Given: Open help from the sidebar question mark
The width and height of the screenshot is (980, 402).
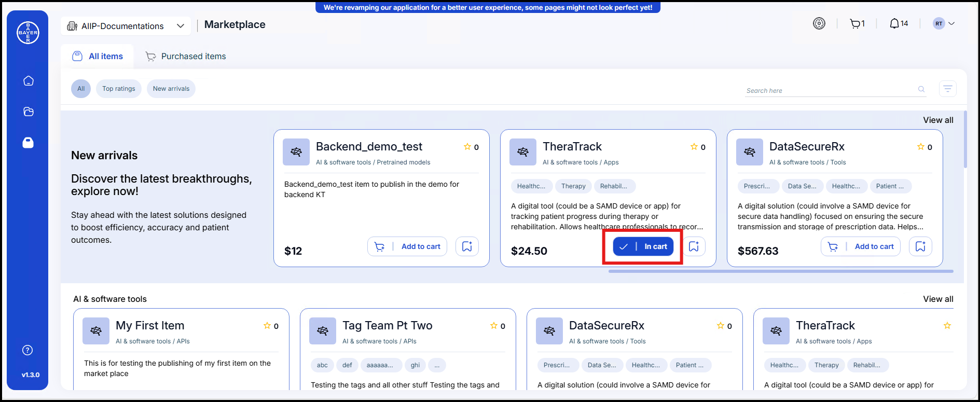Looking at the screenshot, I should 27,350.
